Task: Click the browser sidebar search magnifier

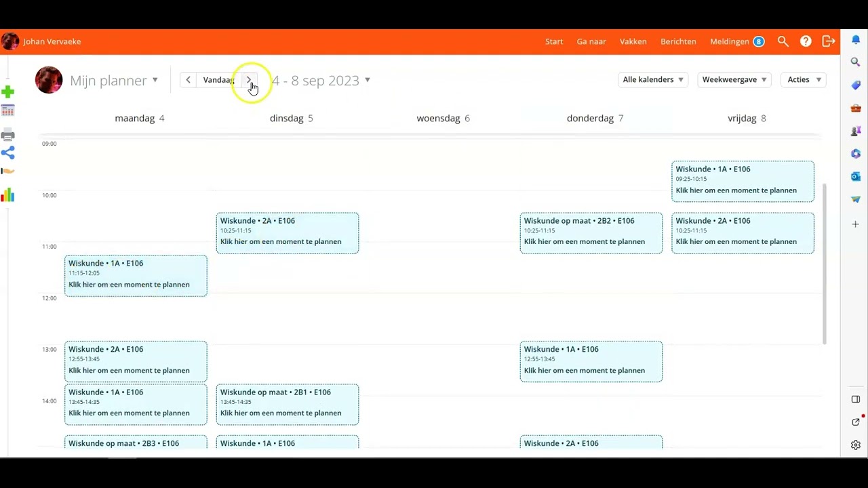Action: coord(856,62)
